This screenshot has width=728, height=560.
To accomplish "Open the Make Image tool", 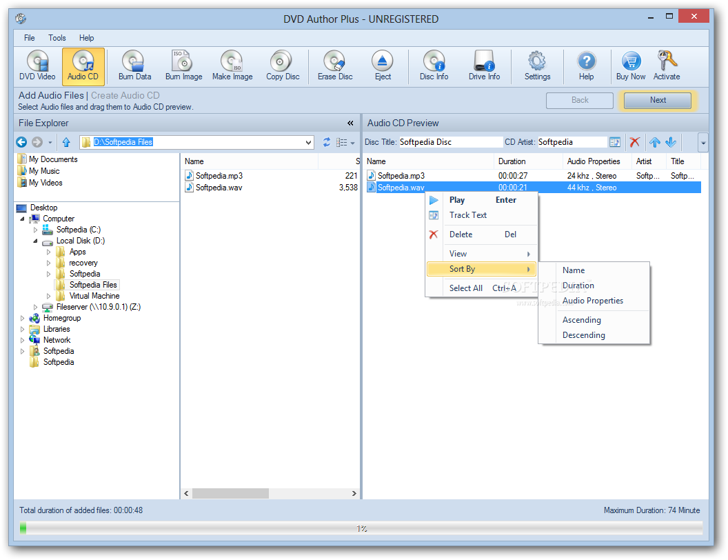I will click(x=232, y=66).
